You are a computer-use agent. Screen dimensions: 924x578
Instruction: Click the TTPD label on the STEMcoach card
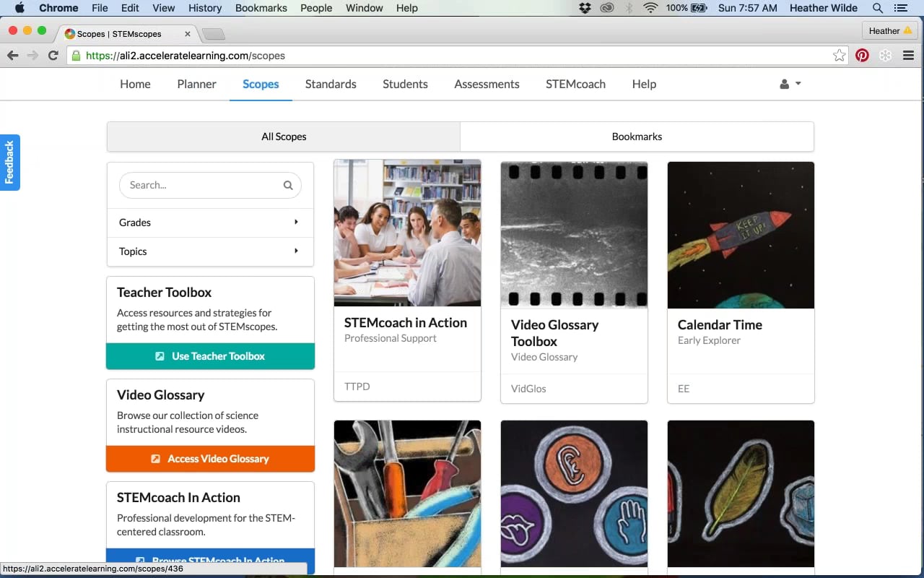pyautogui.click(x=357, y=387)
